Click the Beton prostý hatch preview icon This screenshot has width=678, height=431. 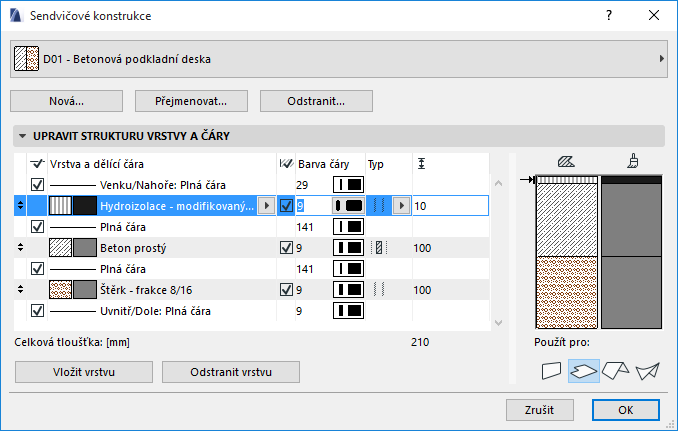pyautogui.click(x=61, y=248)
